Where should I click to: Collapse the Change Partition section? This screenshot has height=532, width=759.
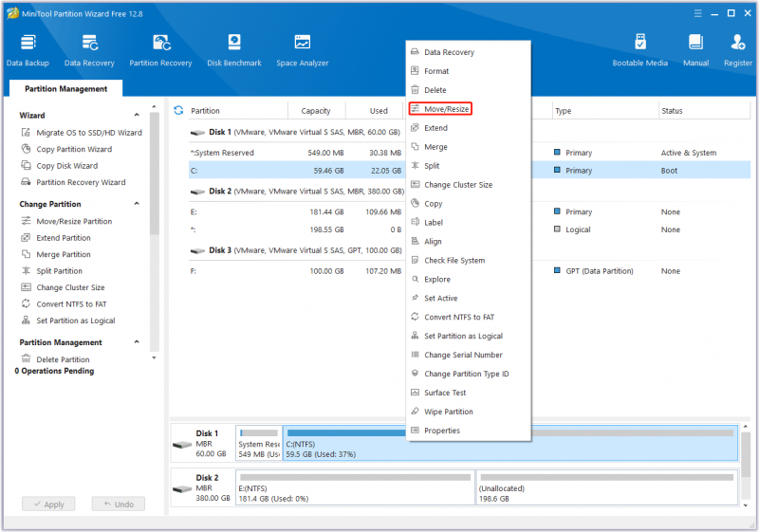(x=137, y=204)
